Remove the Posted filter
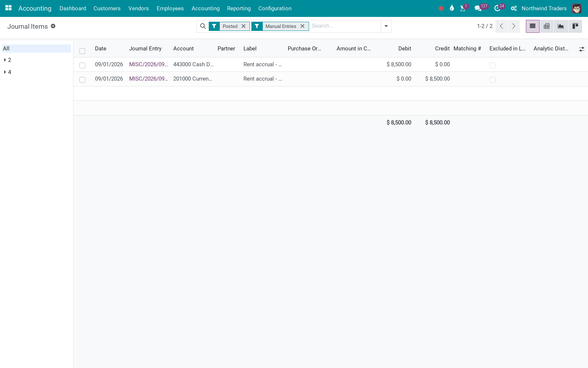Screen dimensions: 588x368 [x=243, y=26]
